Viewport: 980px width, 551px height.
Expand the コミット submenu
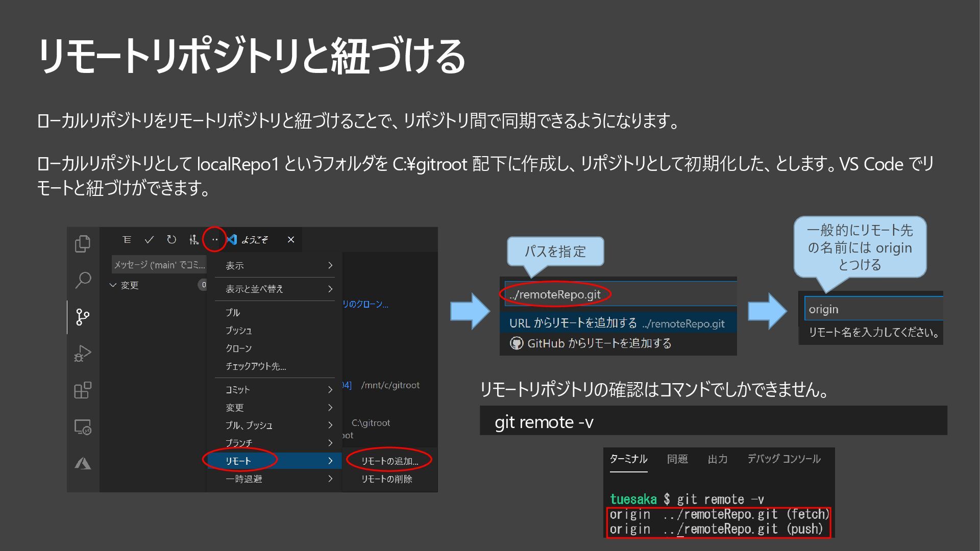click(276, 390)
